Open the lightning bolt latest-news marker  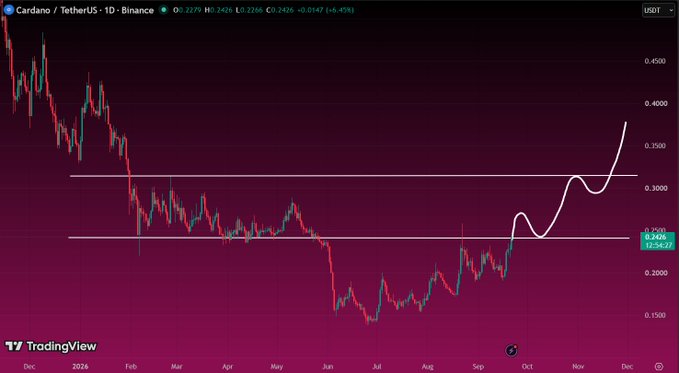pyautogui.click(x=512, y=350)
